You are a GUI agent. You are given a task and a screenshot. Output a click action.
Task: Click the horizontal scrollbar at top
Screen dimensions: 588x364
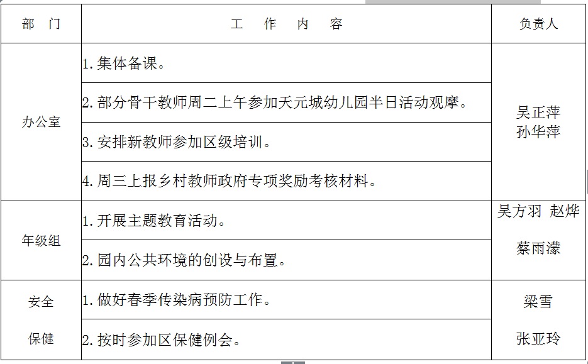[x=453, y=1]
